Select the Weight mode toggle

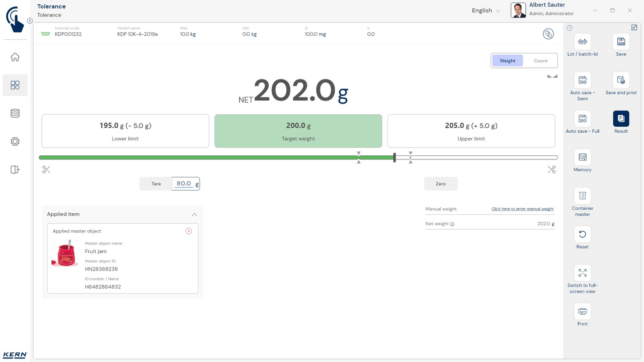coord(507,61)
